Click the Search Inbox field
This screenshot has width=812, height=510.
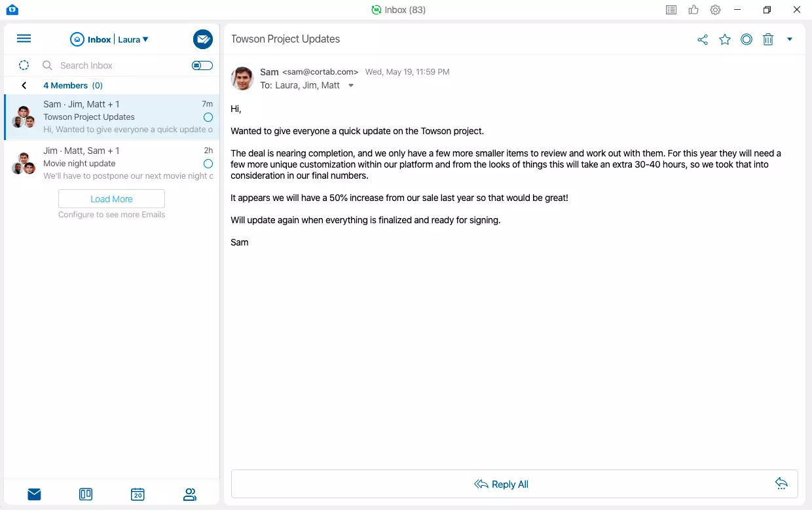pyautogui.click(x=118, y=65)
